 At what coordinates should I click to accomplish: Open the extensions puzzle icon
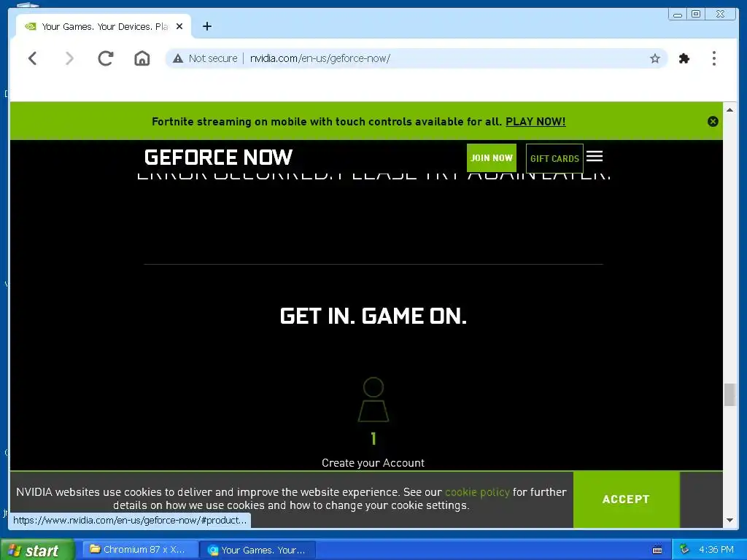pyautogui.click(x=684, y=58)
